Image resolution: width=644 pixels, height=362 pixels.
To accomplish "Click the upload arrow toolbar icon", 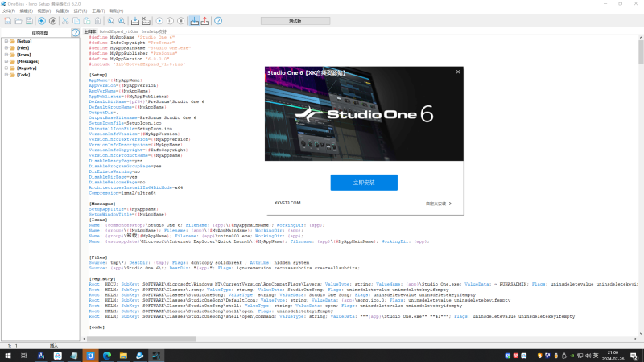I will pyautogui.click(x=205, y=21).
